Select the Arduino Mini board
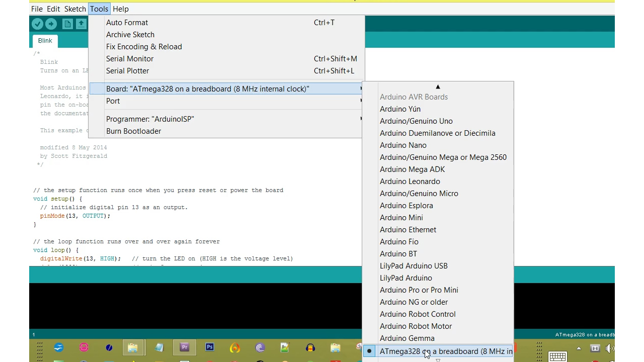 [438, 218]
